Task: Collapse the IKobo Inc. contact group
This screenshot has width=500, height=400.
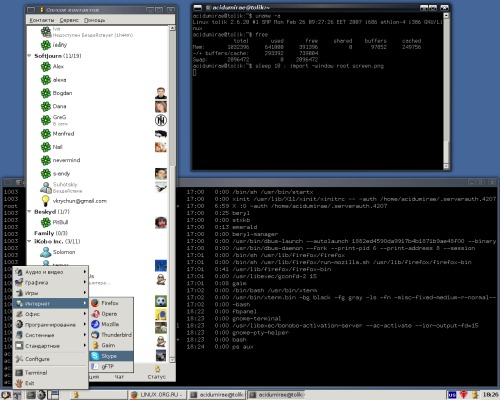Action: [x=29, y=241]
